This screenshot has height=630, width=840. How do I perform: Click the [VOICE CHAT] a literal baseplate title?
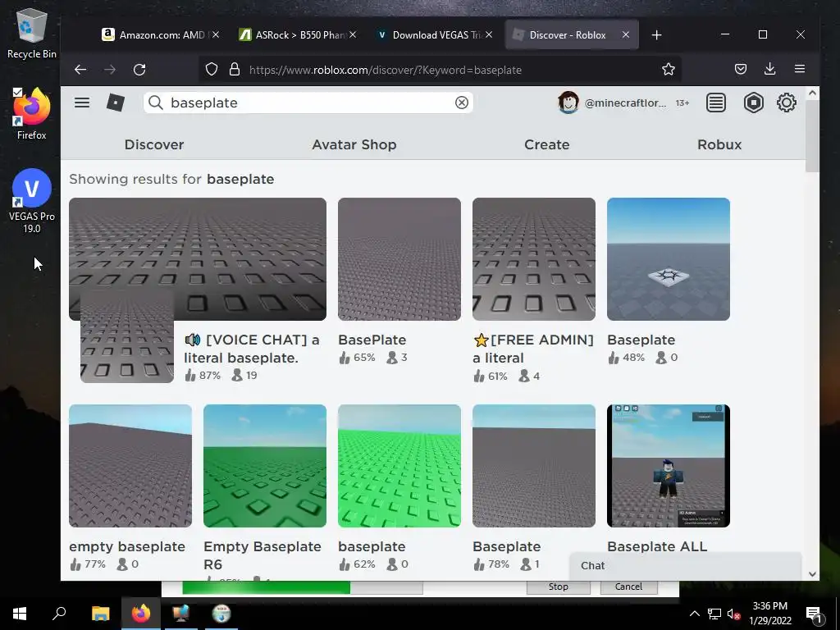click(x=252, y=349)
